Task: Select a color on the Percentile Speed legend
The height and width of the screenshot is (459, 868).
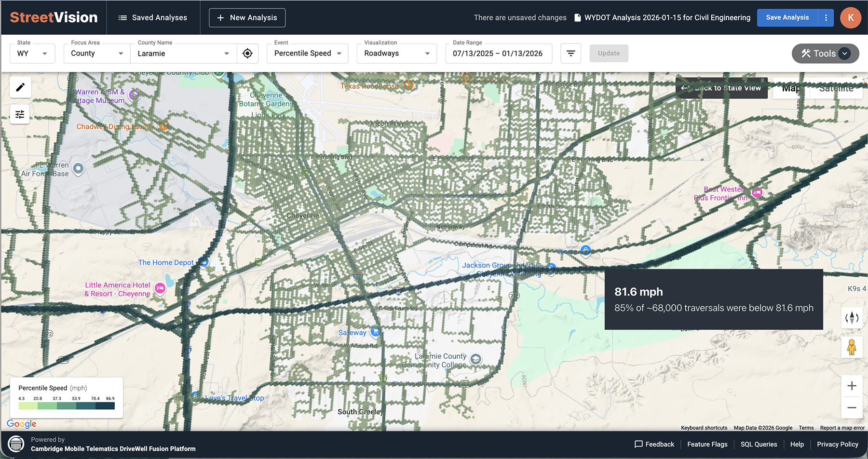Action: click(x=66, y=405)
